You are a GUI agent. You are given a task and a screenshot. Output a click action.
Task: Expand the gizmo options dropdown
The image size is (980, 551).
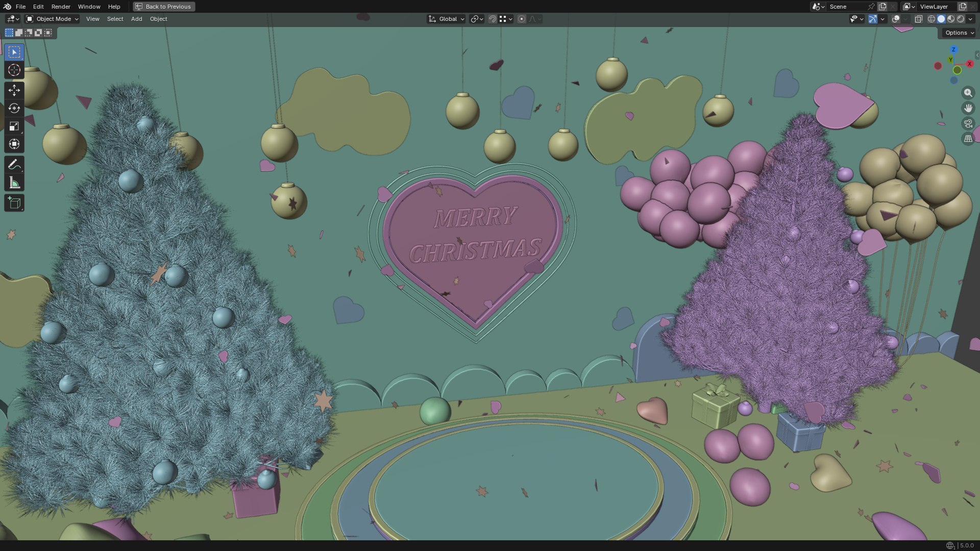coord(883,19)
